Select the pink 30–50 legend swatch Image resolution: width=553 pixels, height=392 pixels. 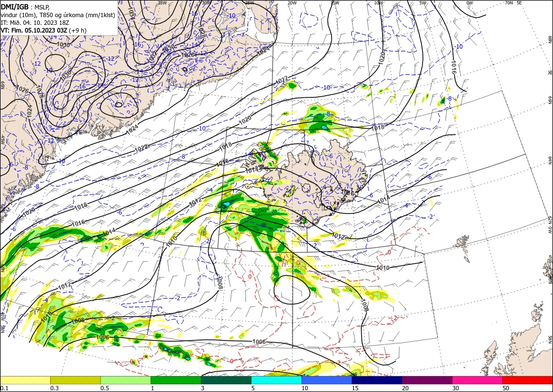point(478,380)
